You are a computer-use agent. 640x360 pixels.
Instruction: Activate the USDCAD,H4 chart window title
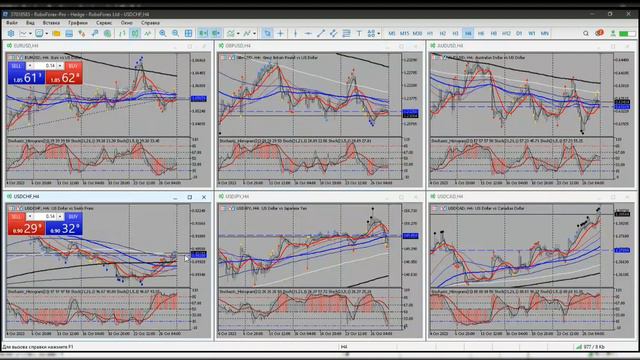[x=450, y=197]
